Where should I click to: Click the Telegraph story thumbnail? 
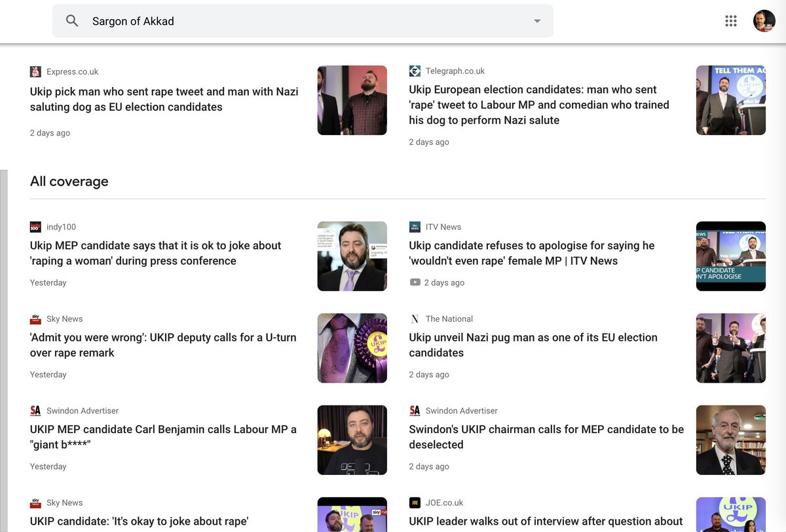[731, 100]
